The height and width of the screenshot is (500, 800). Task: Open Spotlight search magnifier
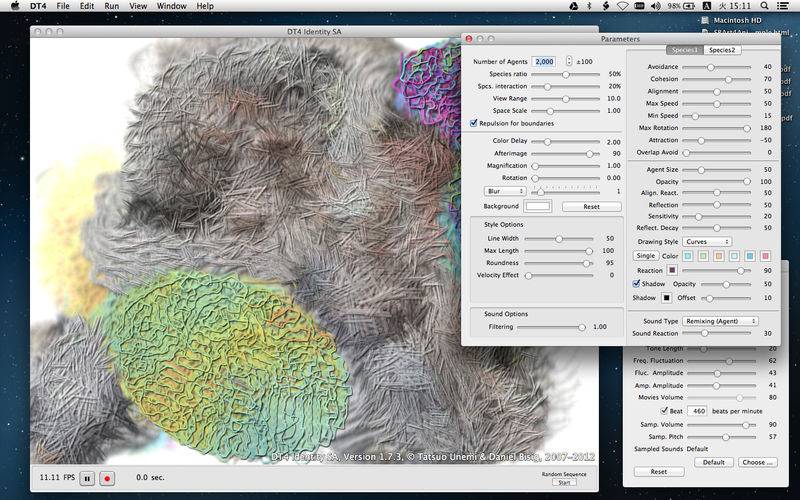(x=764, y=6)
